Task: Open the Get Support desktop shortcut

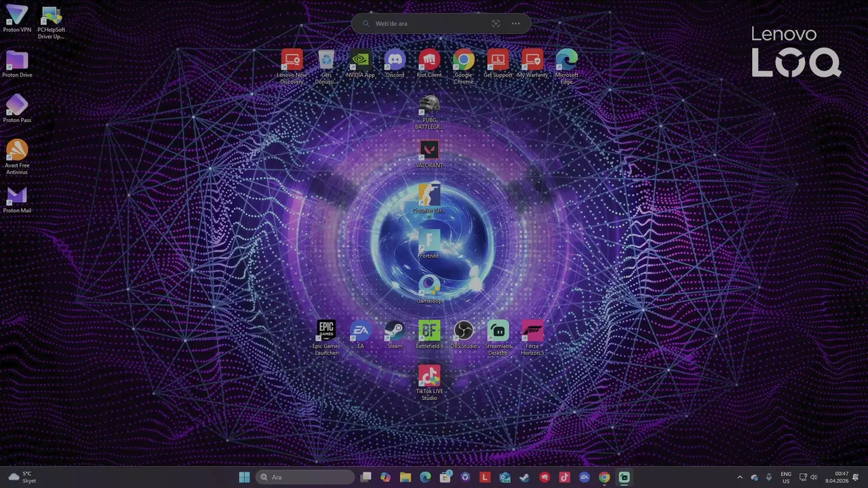Action: pos(498,64)
